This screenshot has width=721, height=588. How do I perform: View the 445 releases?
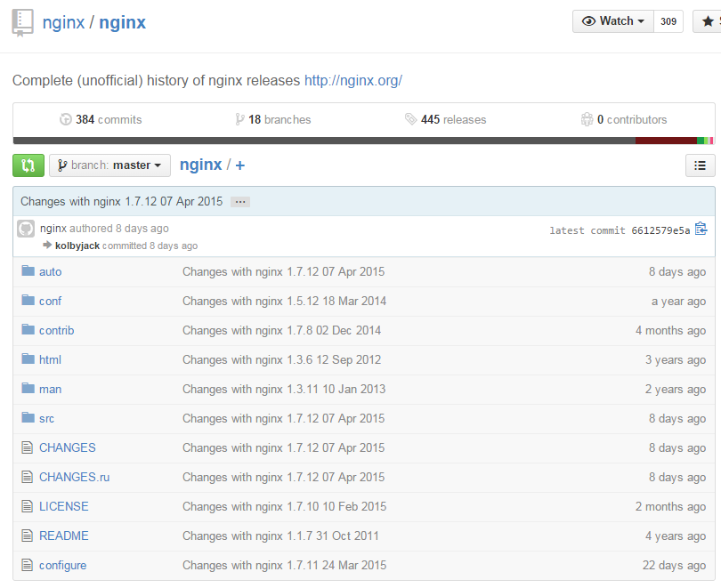tap(453, 119)
